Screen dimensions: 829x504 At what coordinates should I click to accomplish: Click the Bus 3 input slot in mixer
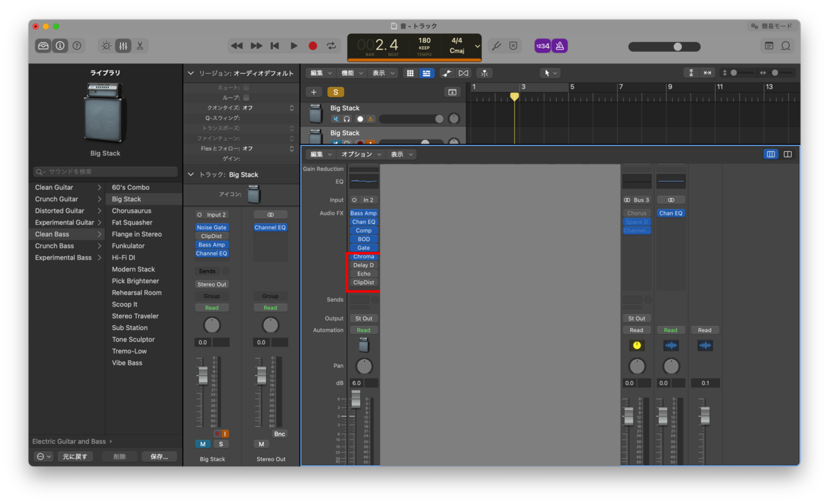point(637,200)
